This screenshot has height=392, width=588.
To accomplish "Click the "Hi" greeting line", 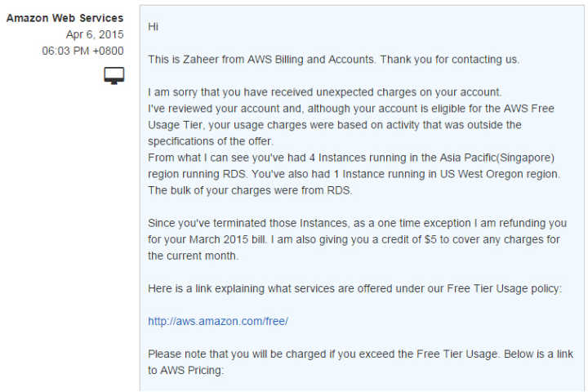I will (153, 27).
